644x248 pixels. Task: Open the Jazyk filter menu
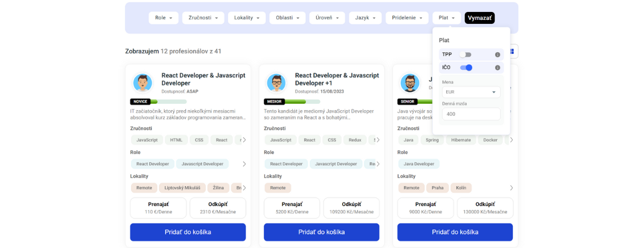(365, 18)
